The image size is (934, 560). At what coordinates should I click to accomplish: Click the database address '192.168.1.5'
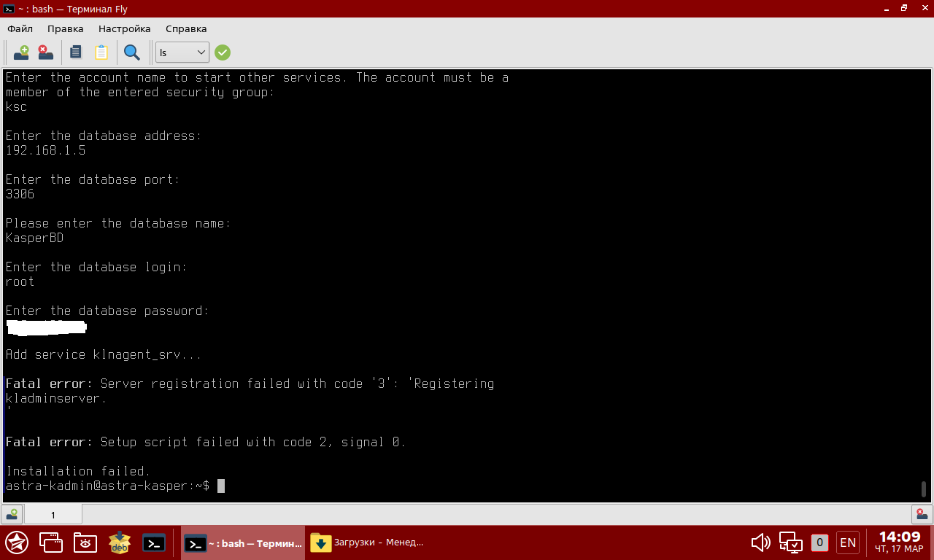point(45,150)
